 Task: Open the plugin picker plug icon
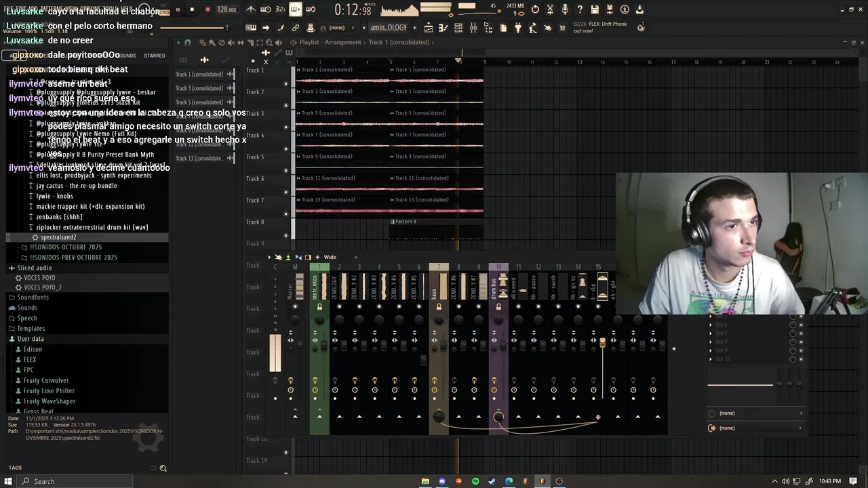click(x=518, y=28)
